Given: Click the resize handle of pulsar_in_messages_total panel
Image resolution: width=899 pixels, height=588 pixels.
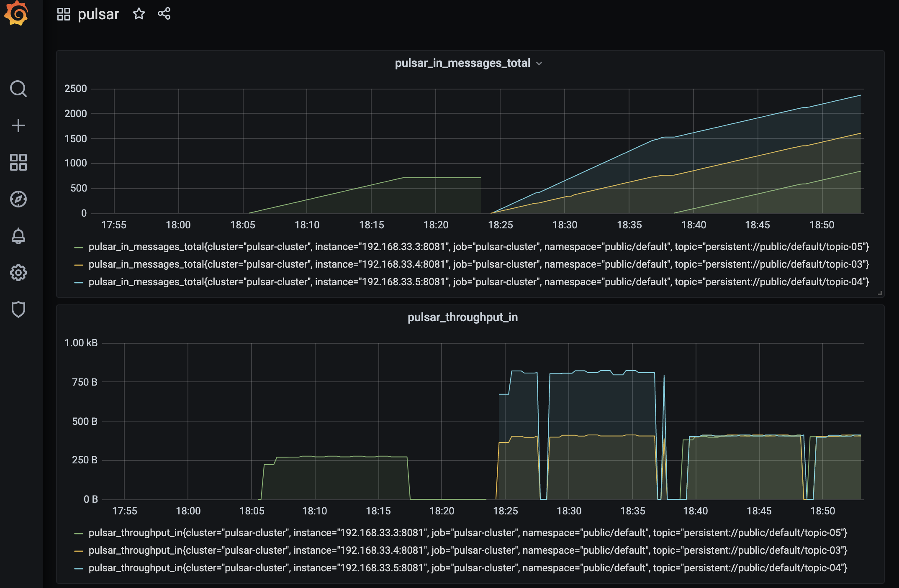Looking at the screenshot, I should pos(880,294).
